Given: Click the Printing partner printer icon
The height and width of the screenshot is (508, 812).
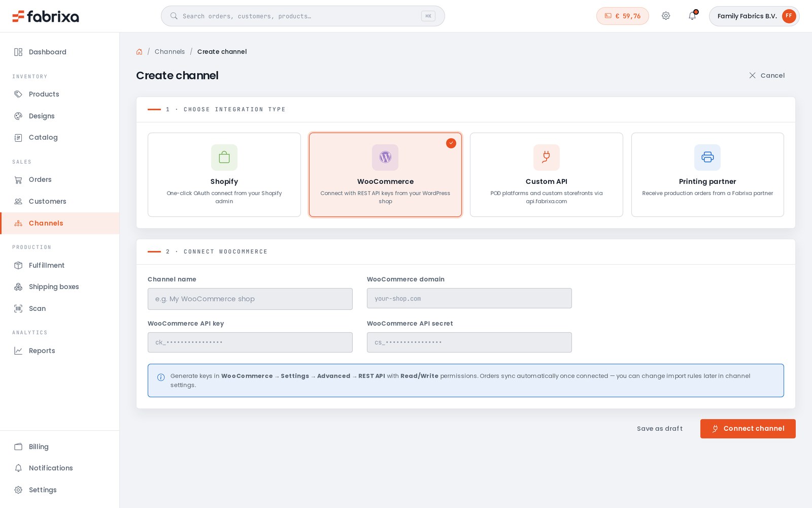Looking at the screenshot, I should click(x=707, y=157).
